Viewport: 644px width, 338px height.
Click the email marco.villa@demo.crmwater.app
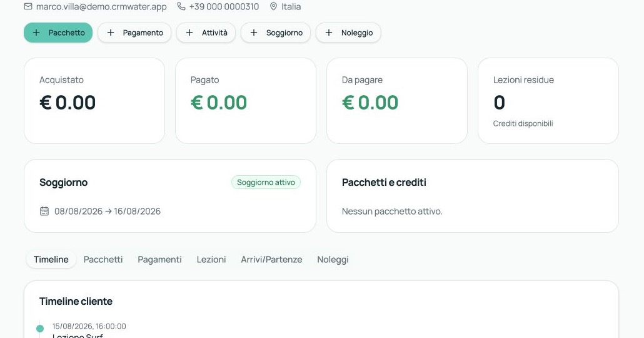(x=101, y=7)
